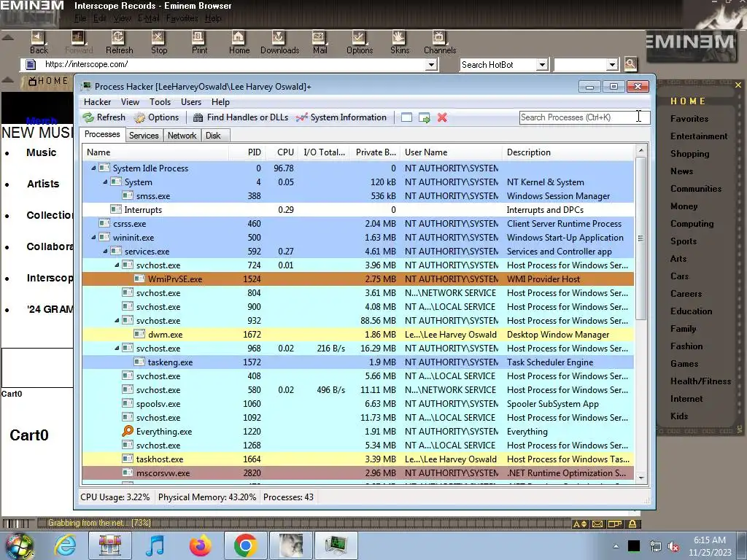Open the Windows Start orb
This screenshot has width=747, height=560.
(x=19, y=545)
